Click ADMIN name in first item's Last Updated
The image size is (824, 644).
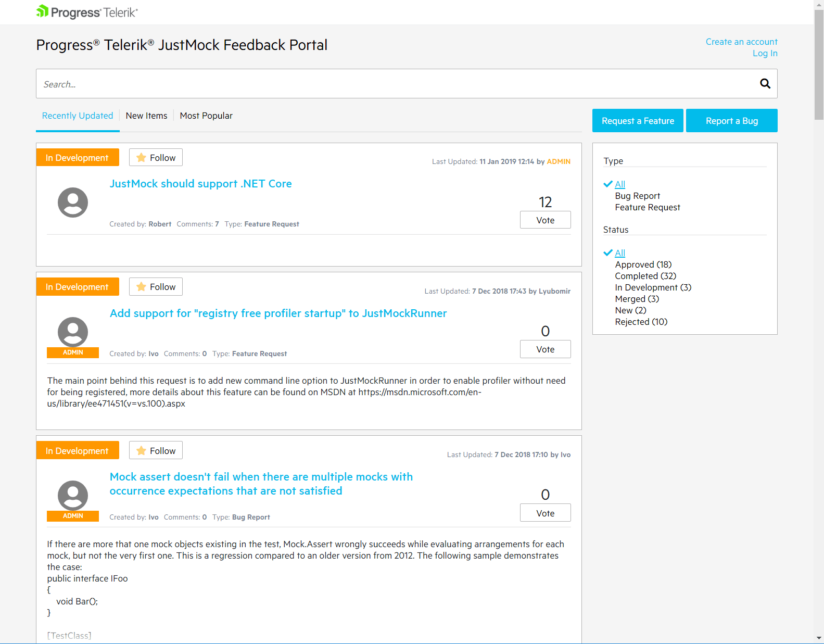559,162
